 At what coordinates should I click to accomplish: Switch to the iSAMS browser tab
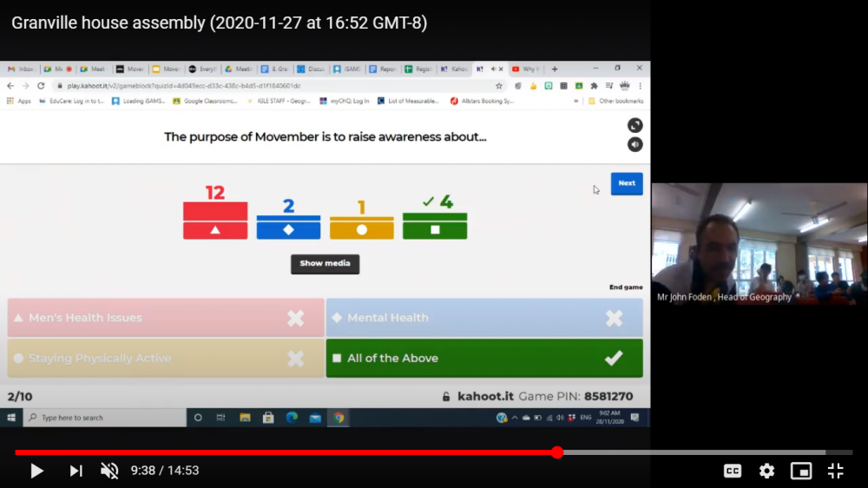pos(347,69)
